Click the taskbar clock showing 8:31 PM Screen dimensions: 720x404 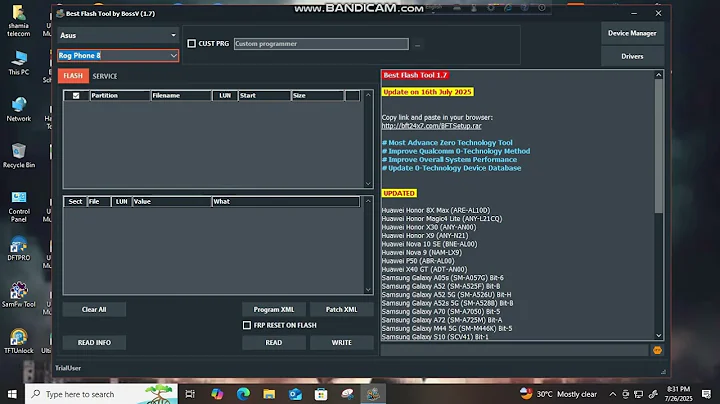coord(678,394)
